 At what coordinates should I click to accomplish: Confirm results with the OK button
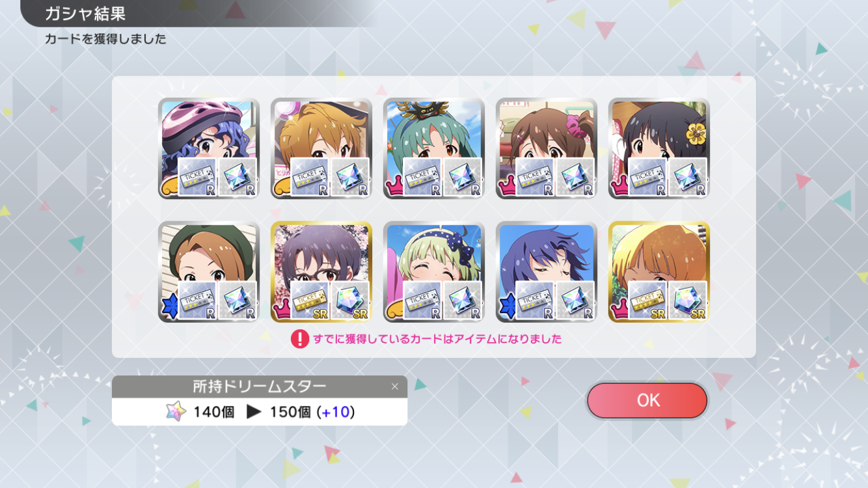tap(647, 400)
